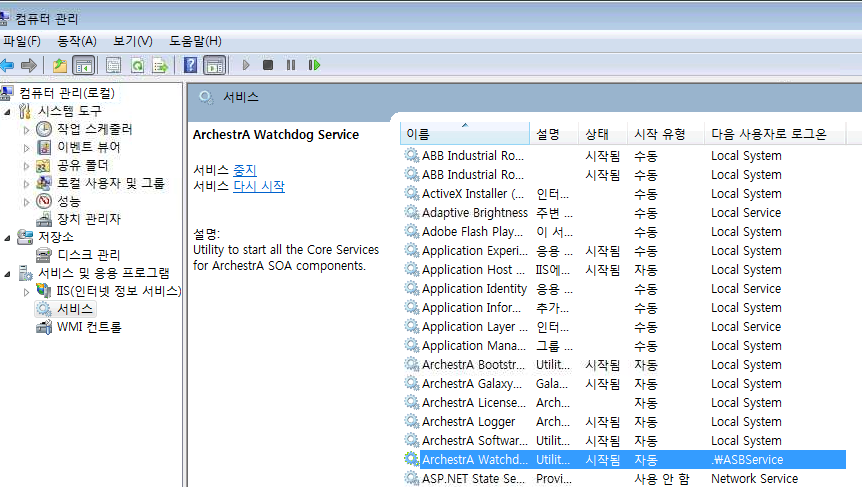
Task: Sort by 다음 사용자로 로그온 column header
Action: (775, 134)
